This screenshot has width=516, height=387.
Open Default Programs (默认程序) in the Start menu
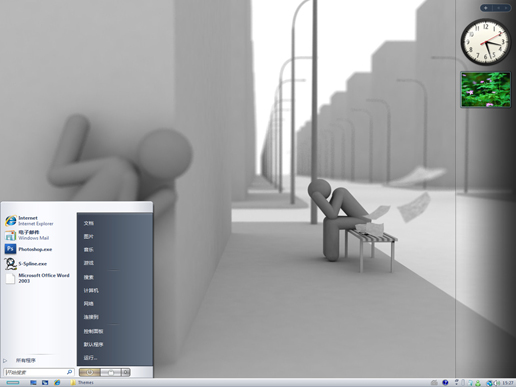pos(93,344)
